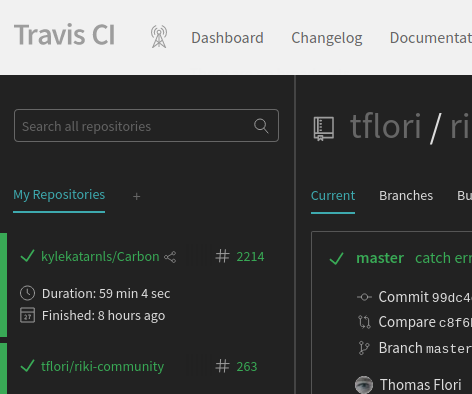
Task: Click the compare arrows icon
Action: tap(364, 322)
